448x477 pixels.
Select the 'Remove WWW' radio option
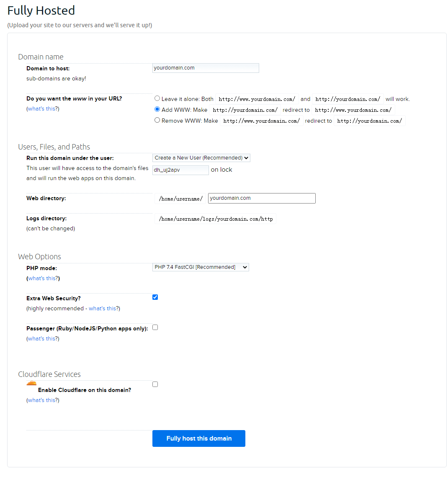click(157, 120)
